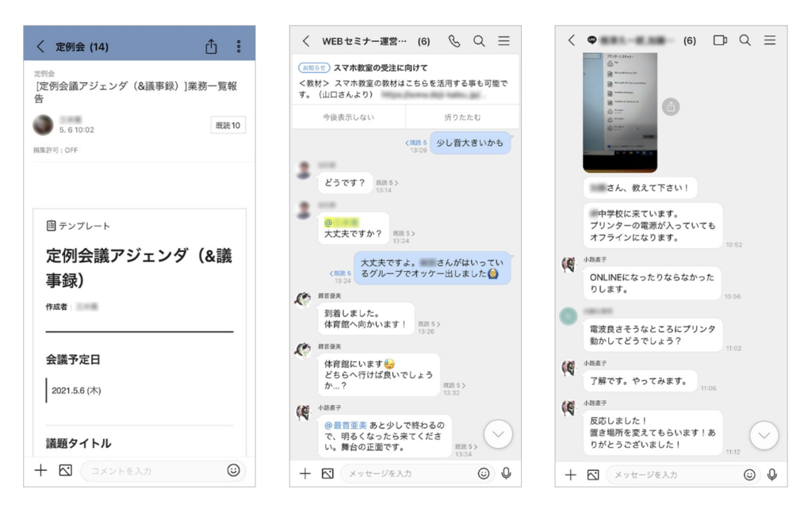Tap the share icon in 定例会 header

(x=211, y=47)
